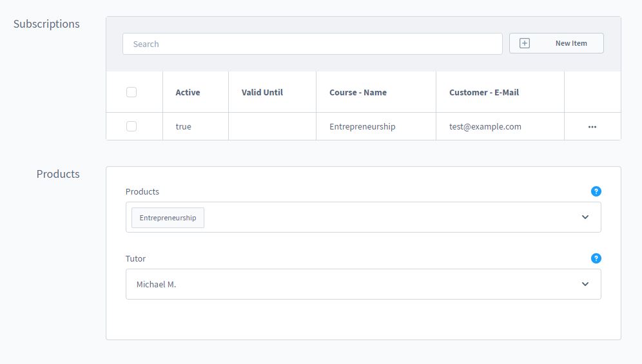The height and width of the screenshot is (364, 642).
Task: Expand the Tutor dropdown chevron
Action: pos(585,284)
